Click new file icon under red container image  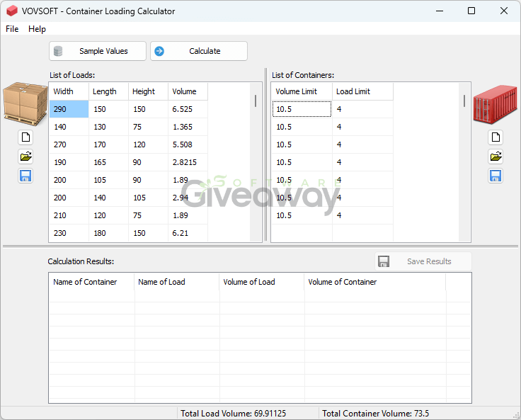496,137
